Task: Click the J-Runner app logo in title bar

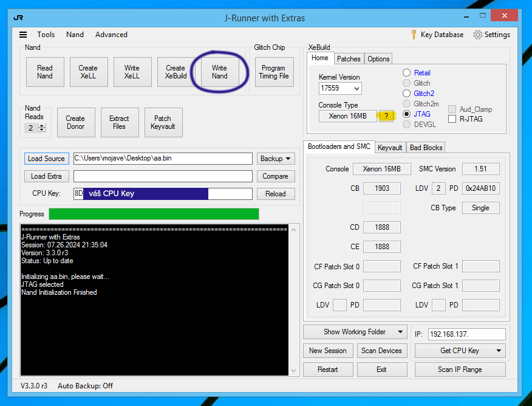Action: click(x=18, y=18)
